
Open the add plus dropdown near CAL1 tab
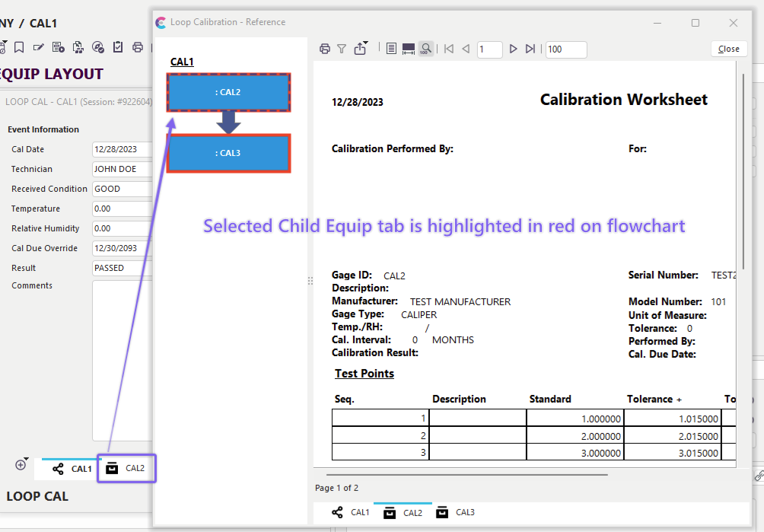tap(21, 464)
